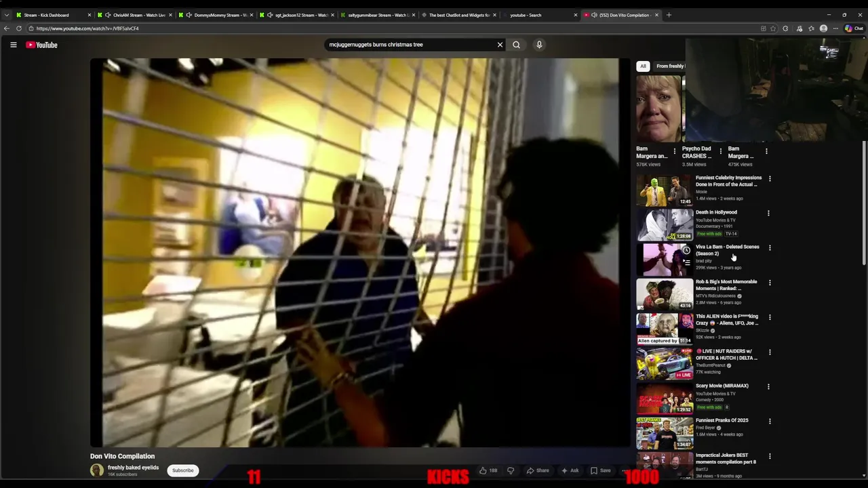
Task: Add Viva La Bam to Watch Later
Action: [686, 251]
